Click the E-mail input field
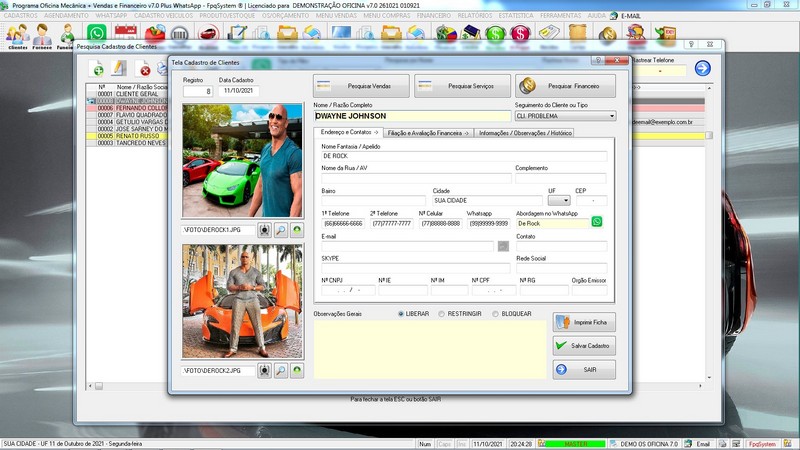800x450 pixels. pos(407,246)
